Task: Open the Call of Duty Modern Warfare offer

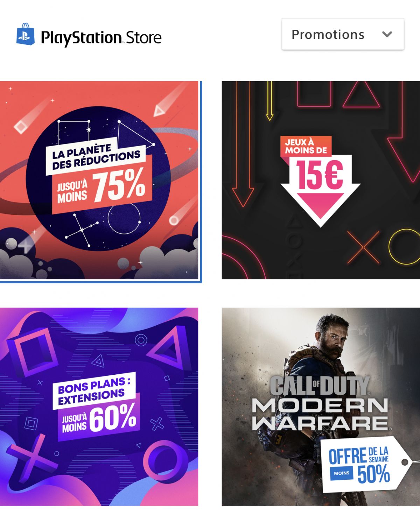Action: [x=321, y=407]
